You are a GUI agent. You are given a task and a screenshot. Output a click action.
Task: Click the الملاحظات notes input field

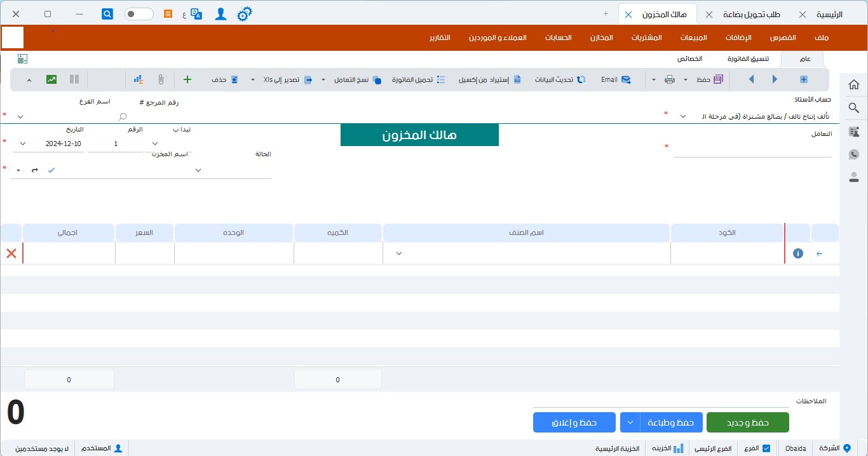pos(661,401)
